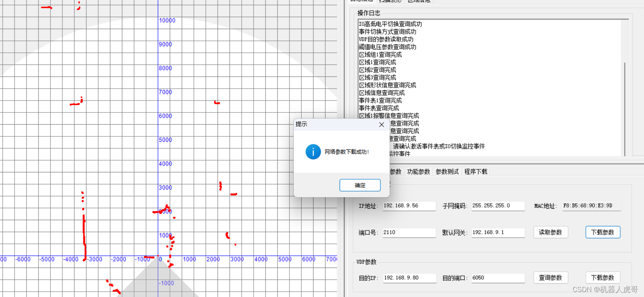Click 下载参数 button in network parameters row
The width and height of the screenshot is (644, 297).
coord(603,232)
